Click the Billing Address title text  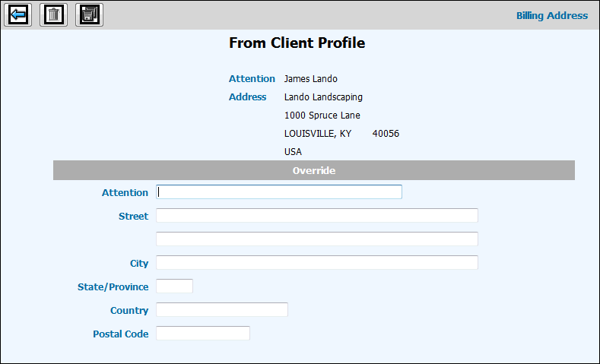(551, 15)
